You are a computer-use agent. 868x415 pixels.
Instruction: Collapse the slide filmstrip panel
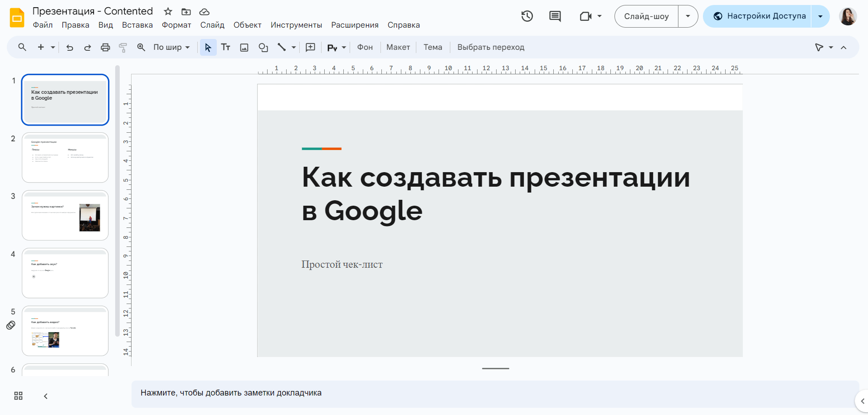tap(45, 396)
